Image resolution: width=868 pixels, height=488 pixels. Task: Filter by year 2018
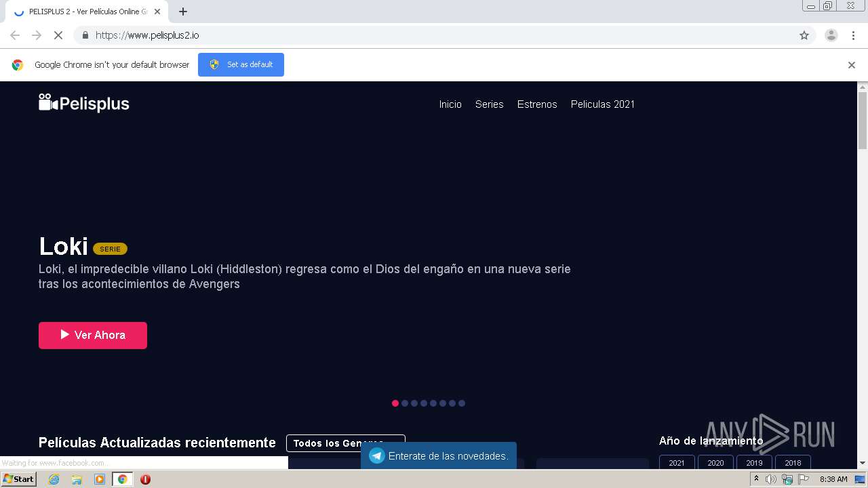point(793,463)
